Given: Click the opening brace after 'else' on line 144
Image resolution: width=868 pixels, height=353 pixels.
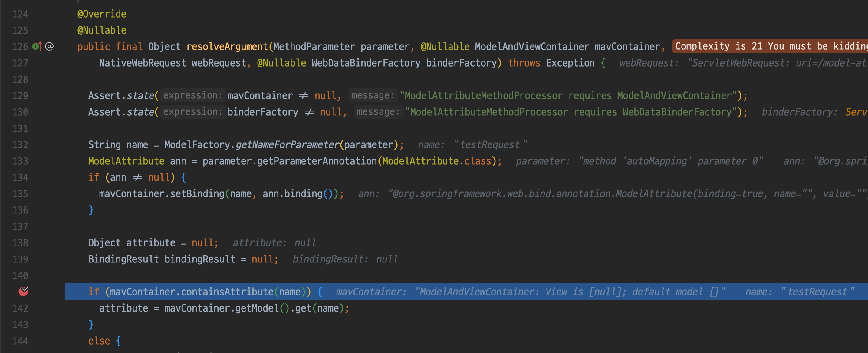Looking at the screenshot, I should coord(118,341).
